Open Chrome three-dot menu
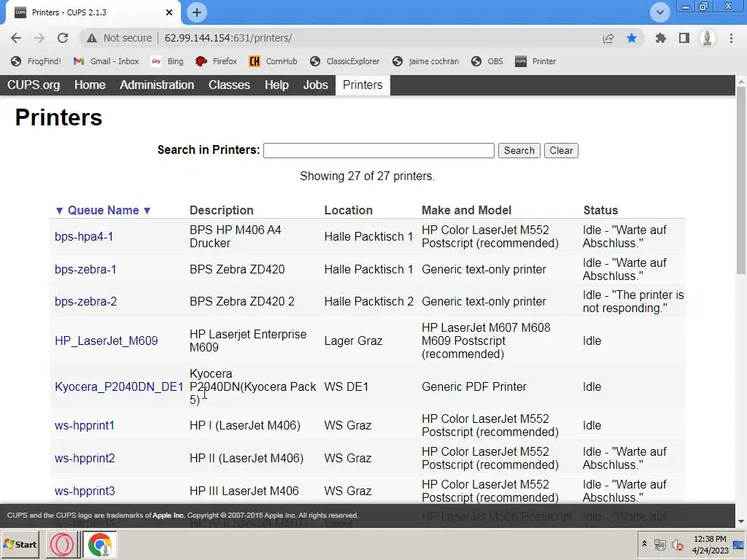747x560 pixels. pyautogui.click(x=731, y=38)
